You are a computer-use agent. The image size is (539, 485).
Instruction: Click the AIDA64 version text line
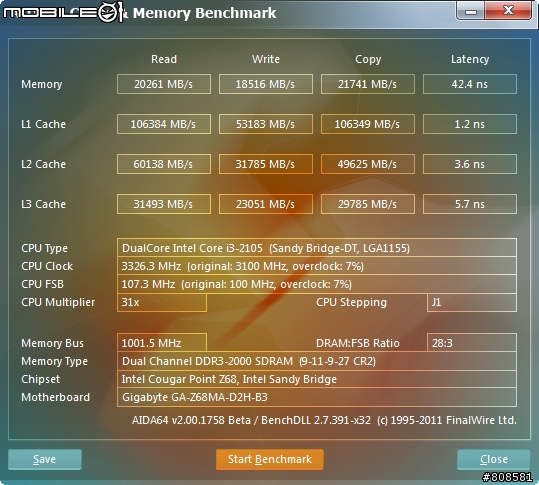tap(324, 420)
